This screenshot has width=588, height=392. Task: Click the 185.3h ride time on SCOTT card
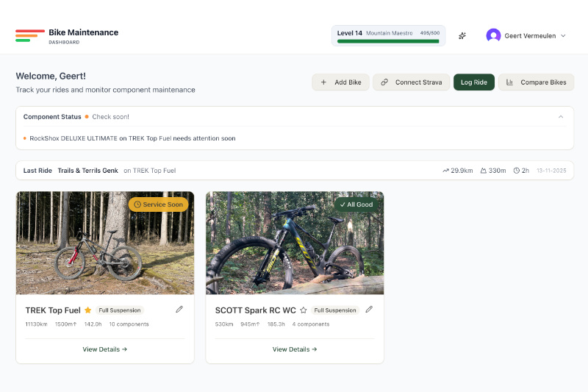coord(276,324)
